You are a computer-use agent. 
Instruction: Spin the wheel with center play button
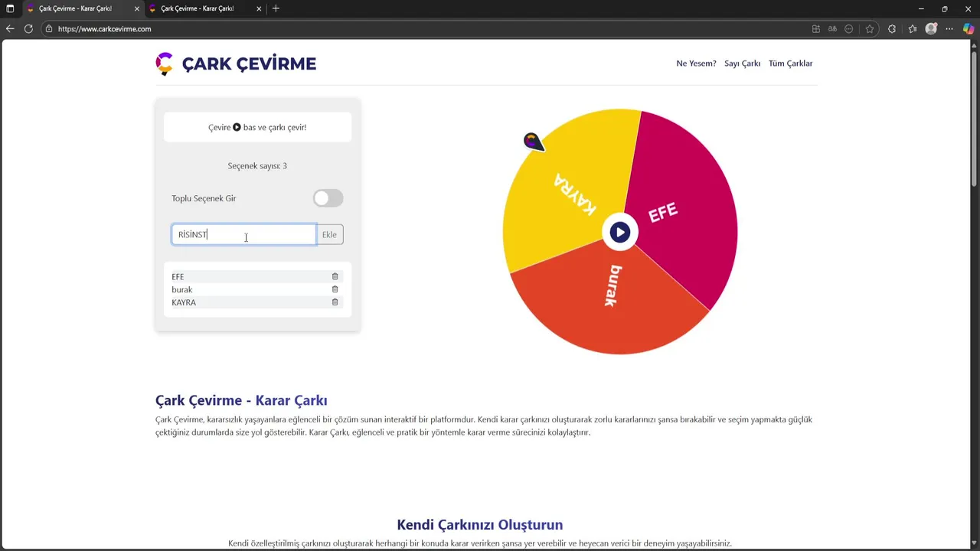(620, 232)
